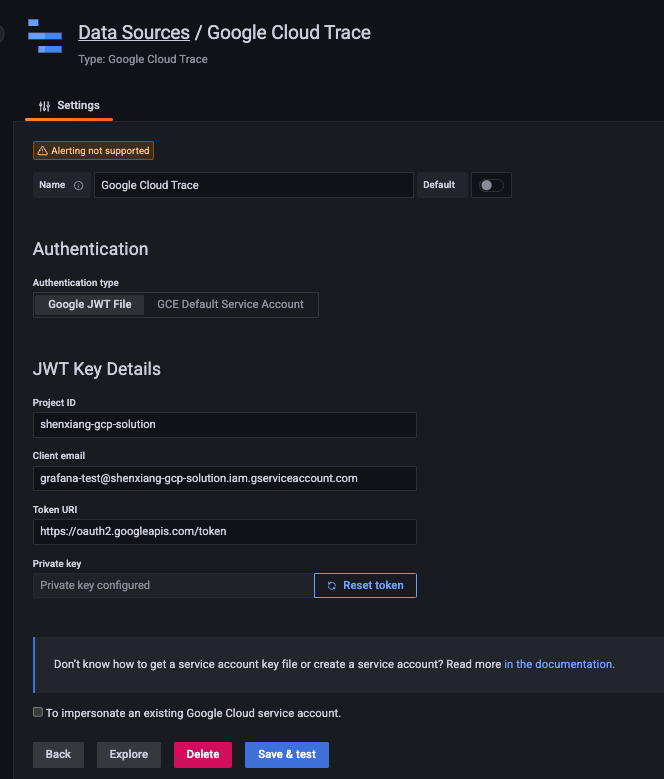664x779 pixels.
Task: Select GCE Default Service Account option
Action: pyautogui.click(x=230, y=304)
